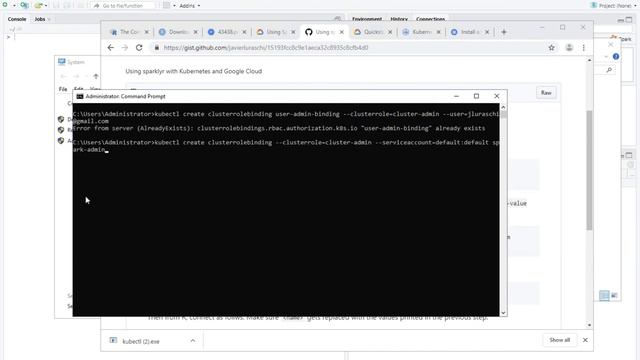Viewport: 640px width, 360px height.
Task: Click the blue info icon in RStudio pane
Action: pos(616,56)
